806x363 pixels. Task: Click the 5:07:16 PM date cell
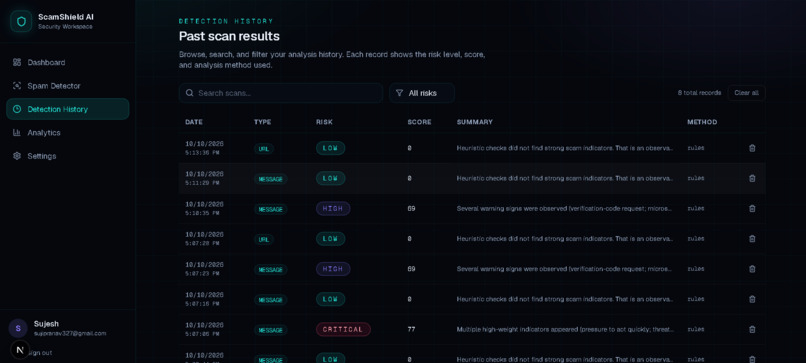(205, 299)
